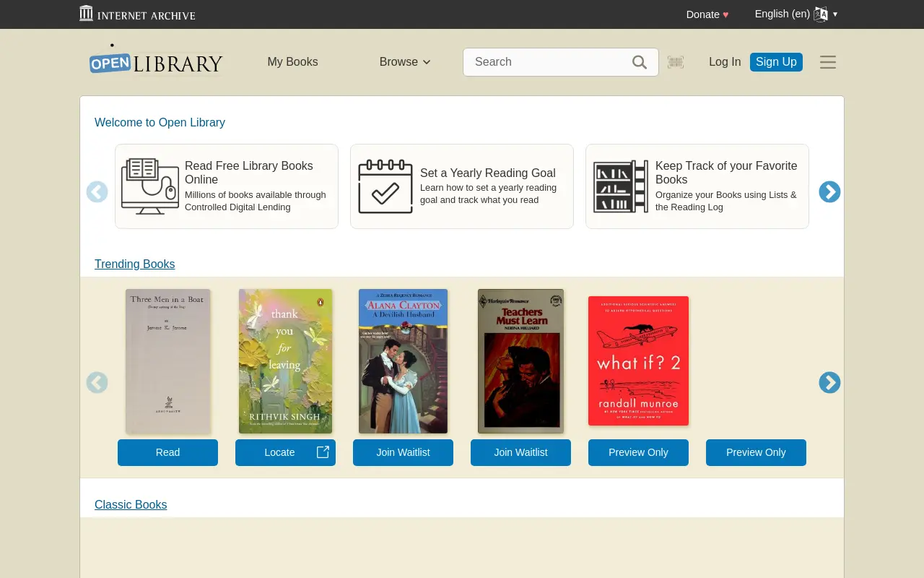This screenshot has width=924, height=578.
Task: Click the Open Library logo
Action: (x=156, y=60)
